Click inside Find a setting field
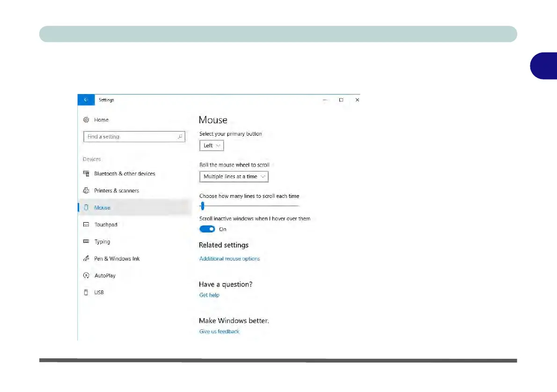The height and width of the screenshot is (392, 557). click(134, 136)
